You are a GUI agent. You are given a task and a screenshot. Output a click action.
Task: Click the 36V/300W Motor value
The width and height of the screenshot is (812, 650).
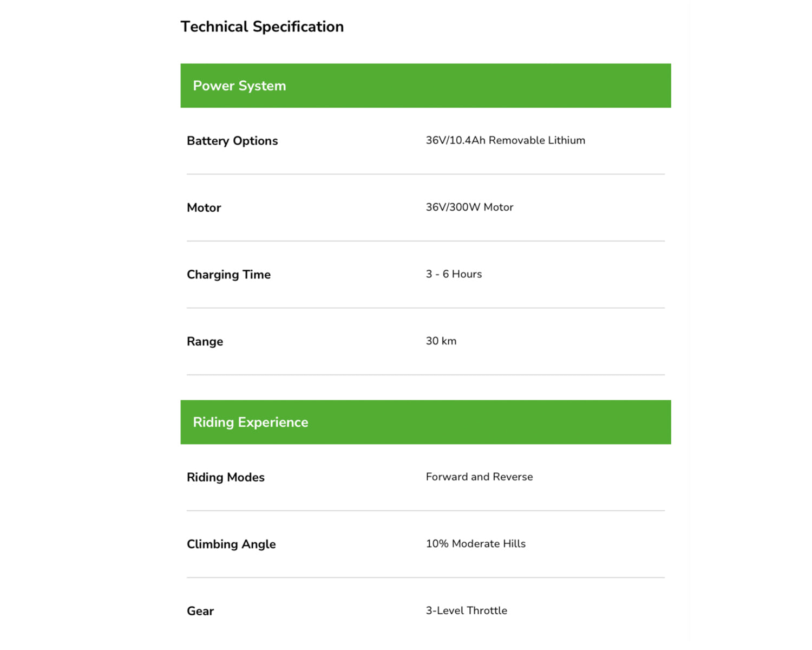pyautogui.click(x=469, y=207)
